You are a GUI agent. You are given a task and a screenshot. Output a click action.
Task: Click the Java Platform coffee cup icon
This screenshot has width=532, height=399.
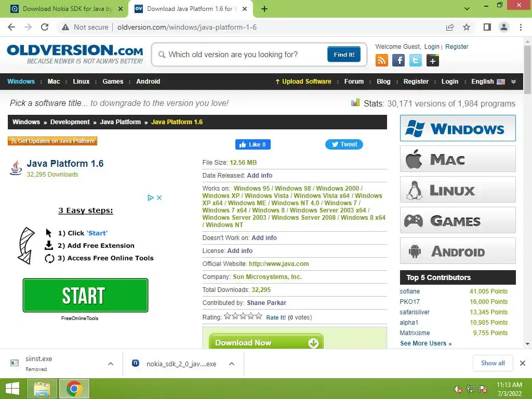[x=16, y=168]
